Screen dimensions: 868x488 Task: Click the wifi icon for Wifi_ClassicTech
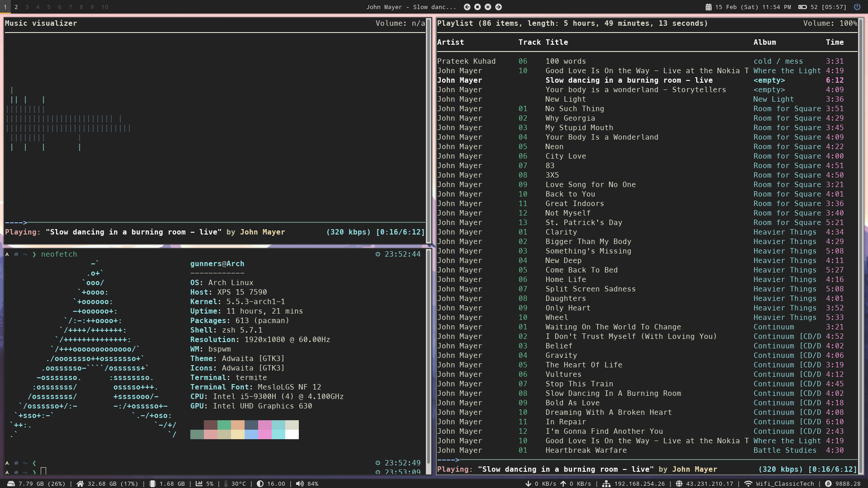[x=748, y=483]
